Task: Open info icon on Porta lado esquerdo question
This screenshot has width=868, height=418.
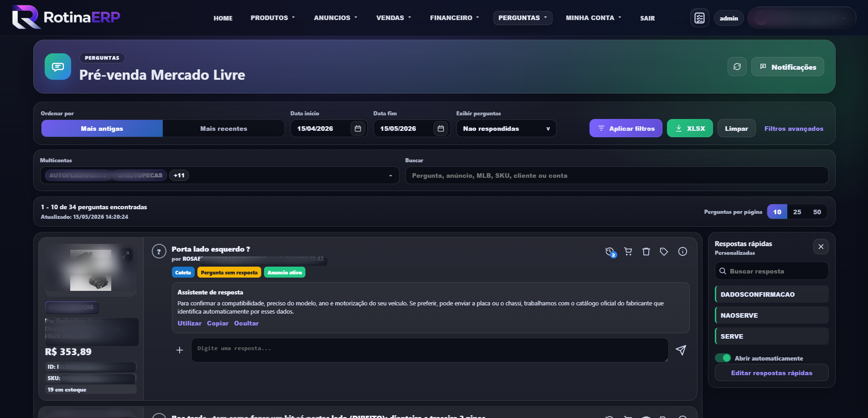Action: point(682,252)
